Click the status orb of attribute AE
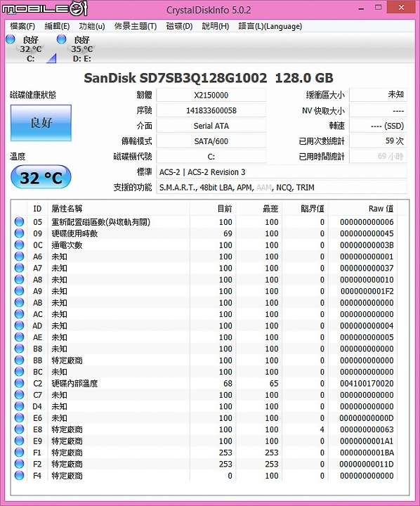The height and width of the screenshot is (506, 420). pos(20,337)
